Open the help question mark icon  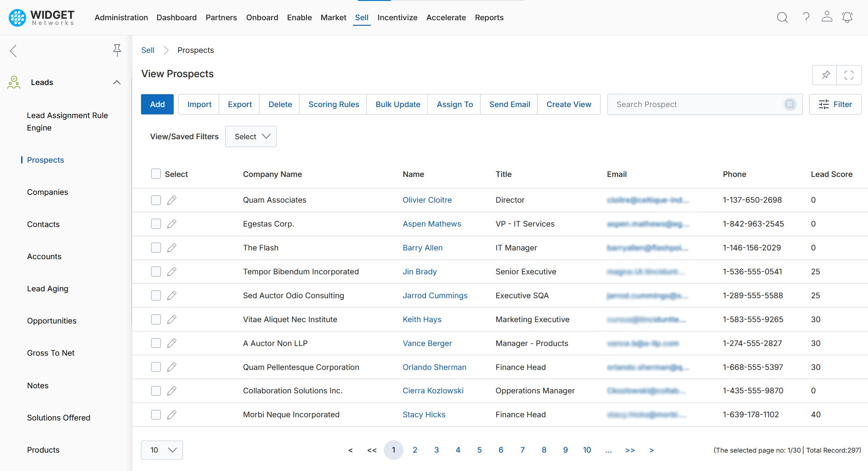pos(806,17)
